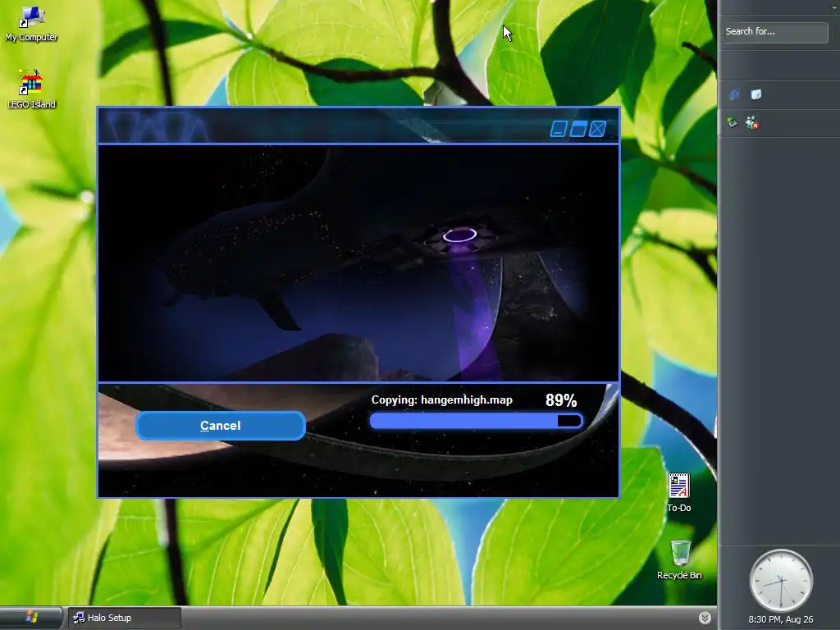
Task: Close the Halo Setup window
Action: coord(597,129)
